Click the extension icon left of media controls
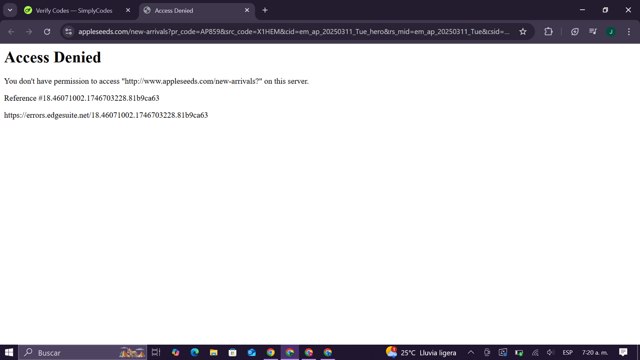640x360 pixels. pyautogui.click(x=575, y=31)
